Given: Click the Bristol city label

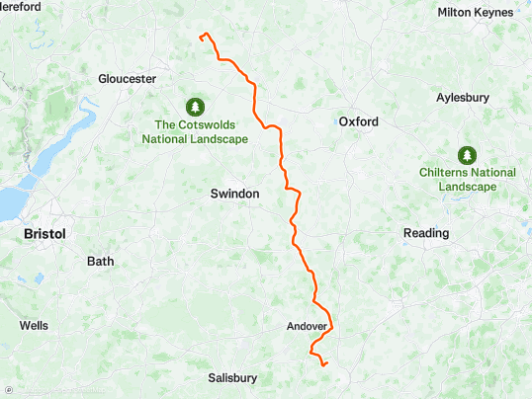Looking at the screenshot, I should click(x=44, y=234).
